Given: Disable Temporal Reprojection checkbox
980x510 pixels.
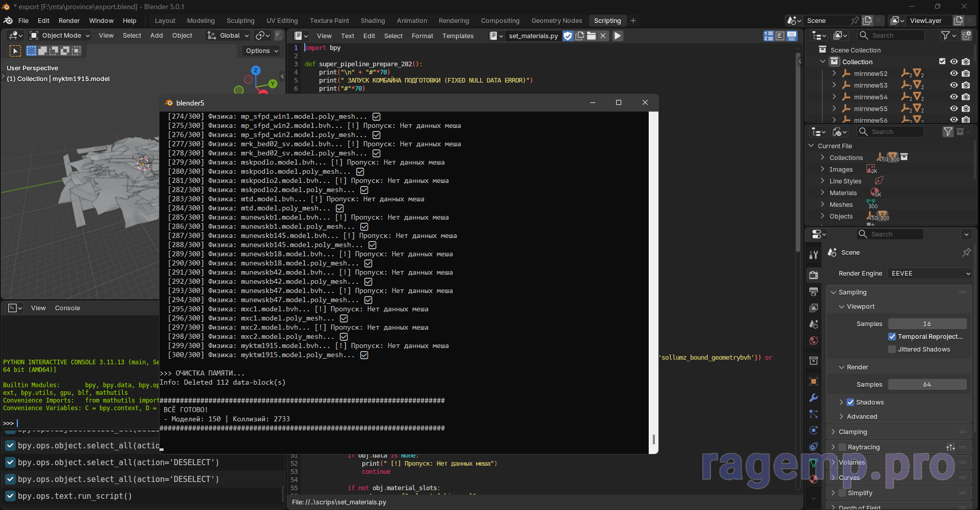Looking at the screenshot, I should click(x=892, y=337).
